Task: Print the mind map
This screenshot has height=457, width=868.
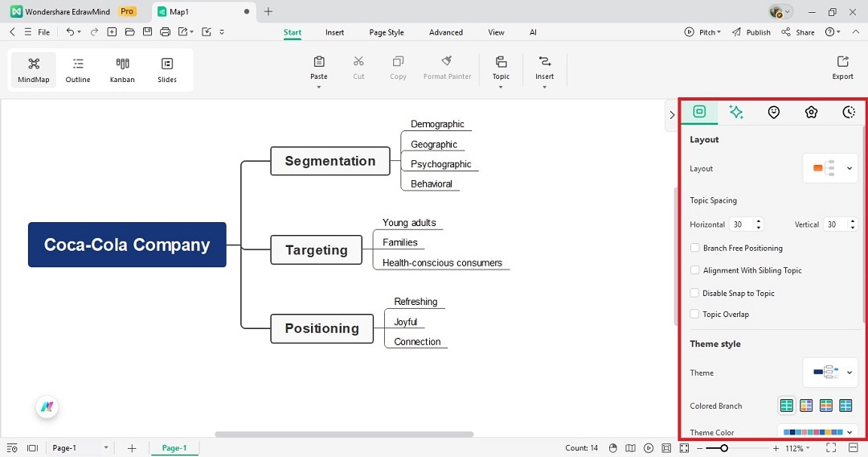Action: tap(165, 32)
